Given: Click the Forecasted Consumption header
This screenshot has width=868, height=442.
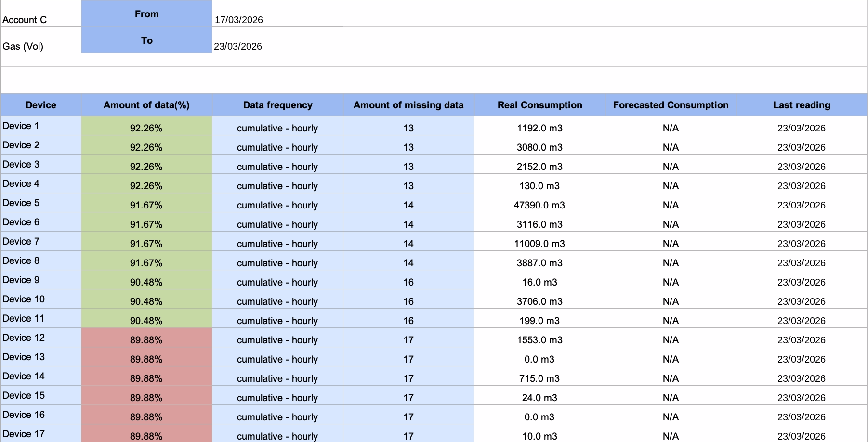Looking at the screenshot, I should point(671,105).
